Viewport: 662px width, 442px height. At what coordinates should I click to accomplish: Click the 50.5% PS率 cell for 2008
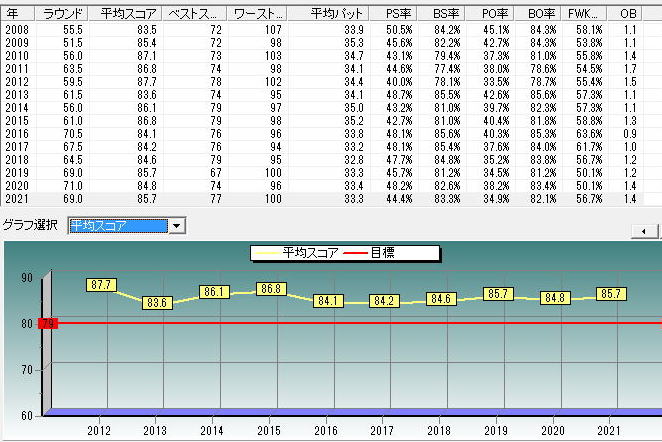[x=399, y=30]
